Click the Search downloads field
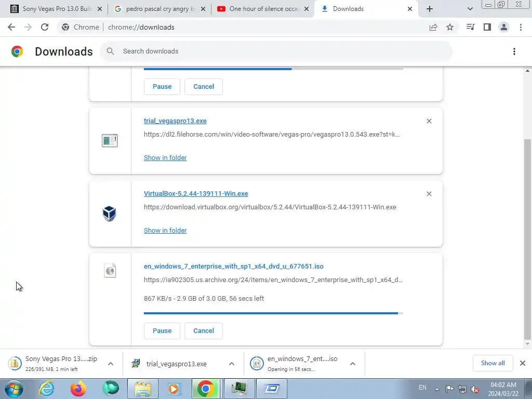The image size is (532, 399). point(276,51)
